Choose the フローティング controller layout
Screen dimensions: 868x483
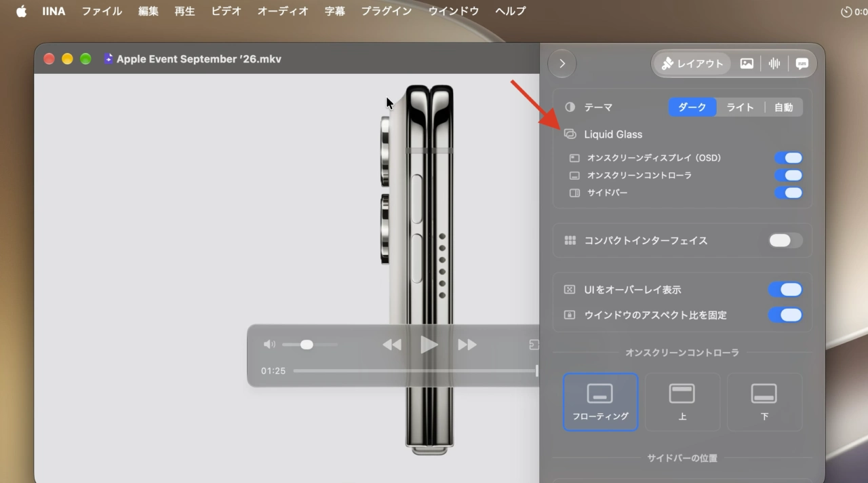[600, 402]
